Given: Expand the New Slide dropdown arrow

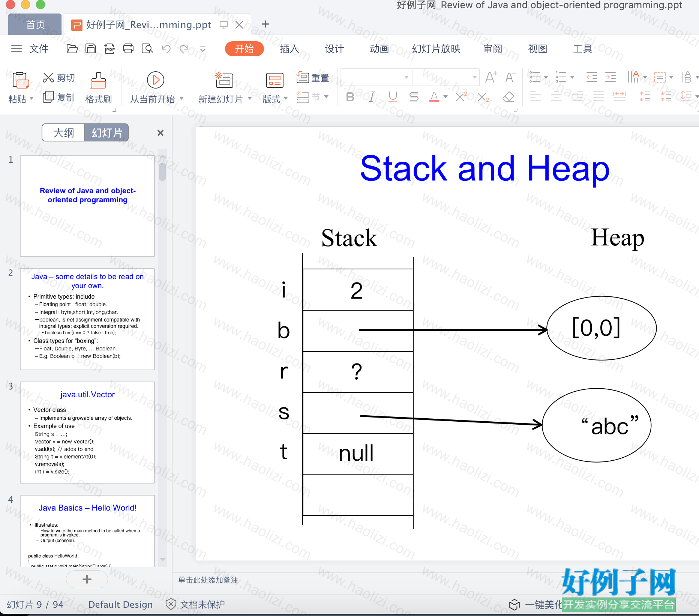Looking at the screenshot, I should pyautogui.click(x=250, y=99).
